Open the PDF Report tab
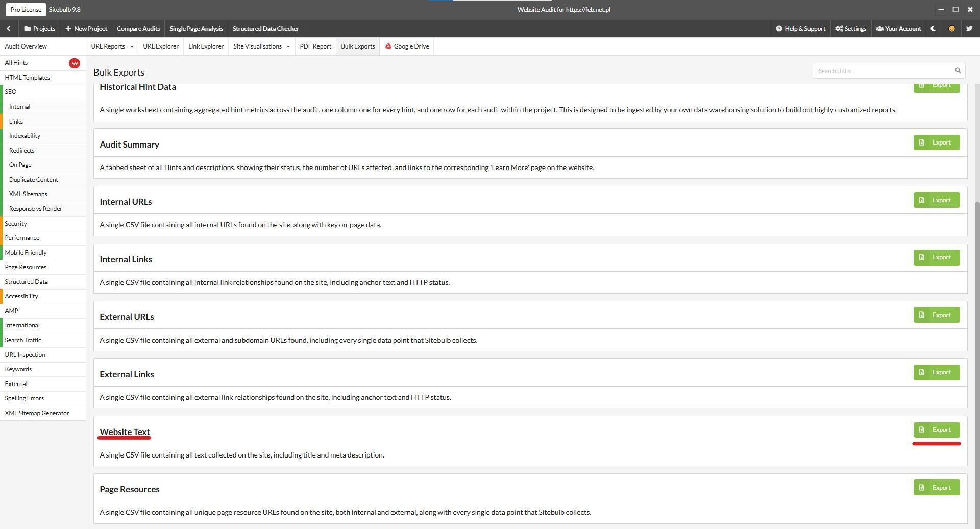This screenshot has height=529, width=980. (x=315, y=46)
